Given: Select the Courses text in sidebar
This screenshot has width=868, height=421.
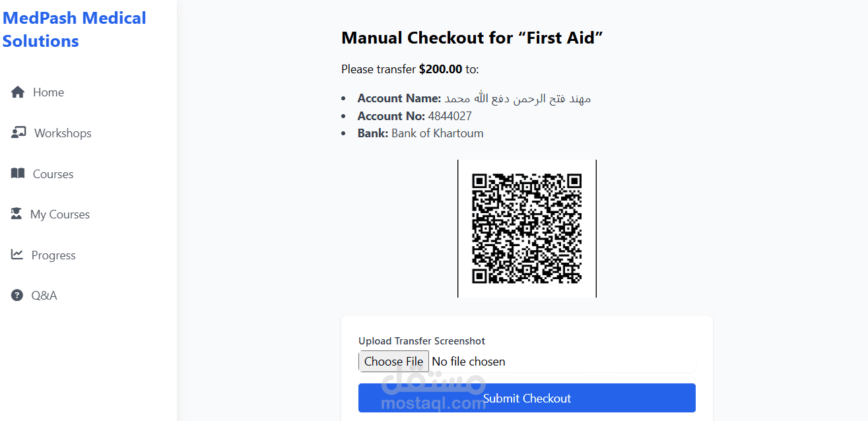Looking at the screenshot, I should coord(53,174).
